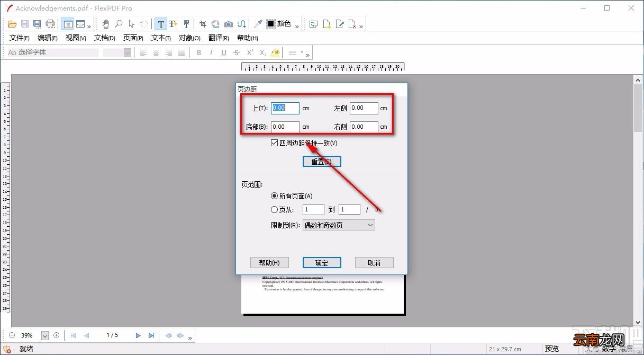The height and width of the screenshot is (355, 644).
Task: Click the 预览 status bar button
Action: point(552,349)
